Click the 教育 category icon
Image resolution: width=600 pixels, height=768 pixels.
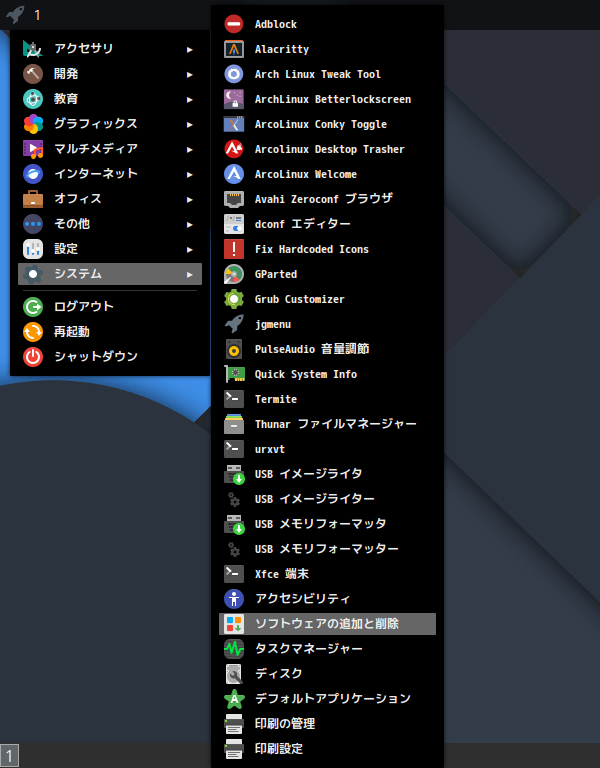tap(33, 98)
